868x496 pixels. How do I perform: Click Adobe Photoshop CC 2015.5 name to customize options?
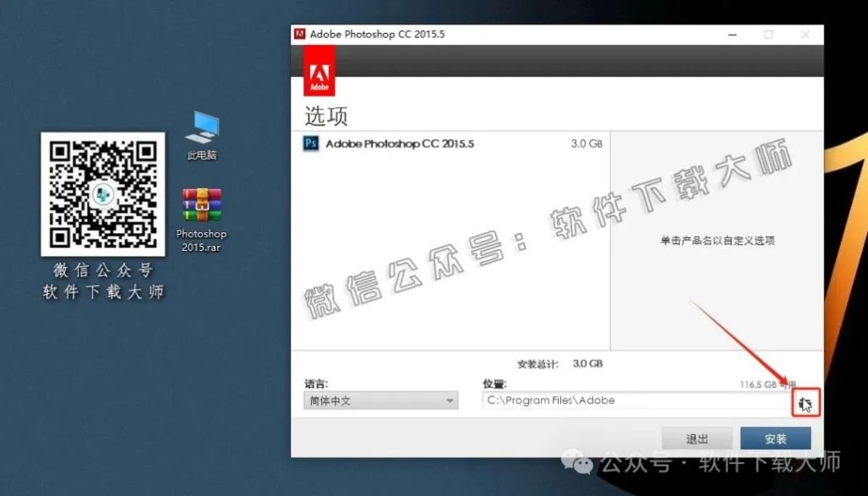pos(398,144)
